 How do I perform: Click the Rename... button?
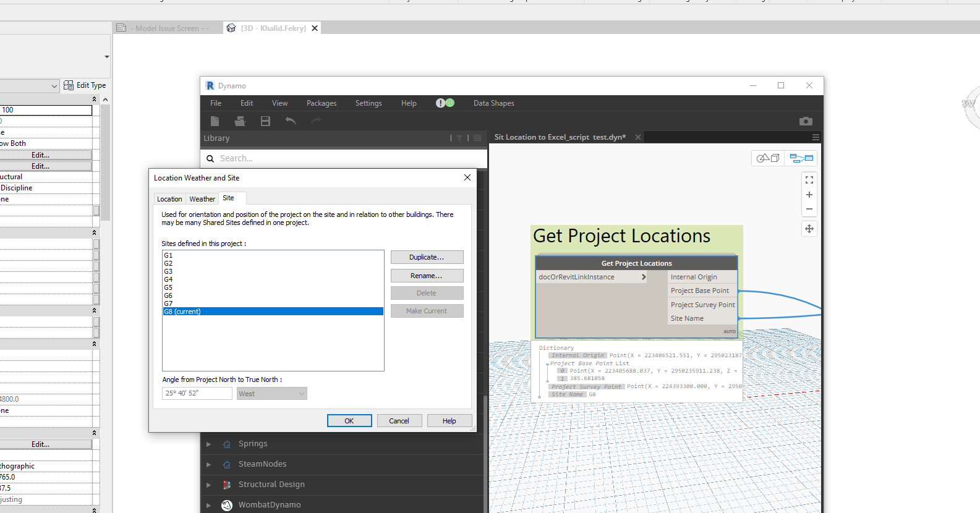427,276
